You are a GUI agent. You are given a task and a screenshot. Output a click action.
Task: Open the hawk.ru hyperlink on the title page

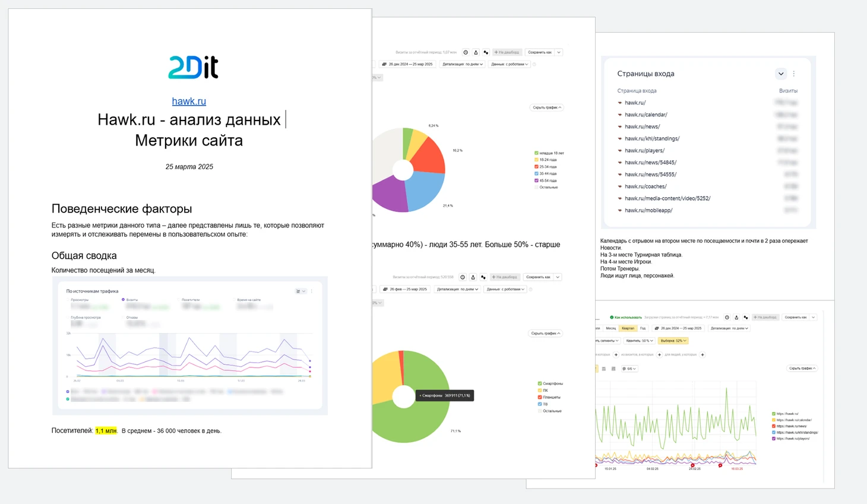click(189, 101)
